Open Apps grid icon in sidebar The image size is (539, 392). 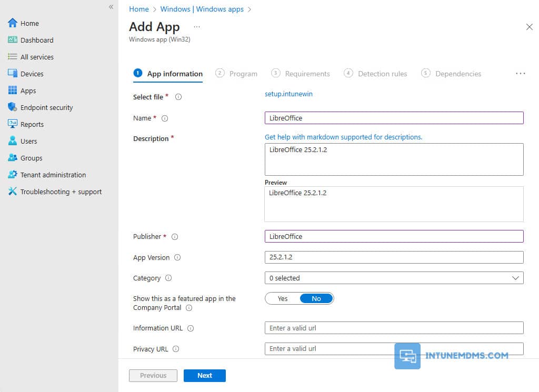13,91
